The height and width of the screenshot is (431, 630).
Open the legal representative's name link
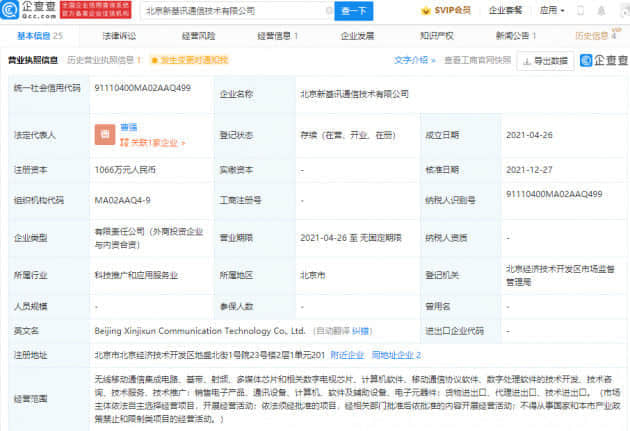point(129,127)
